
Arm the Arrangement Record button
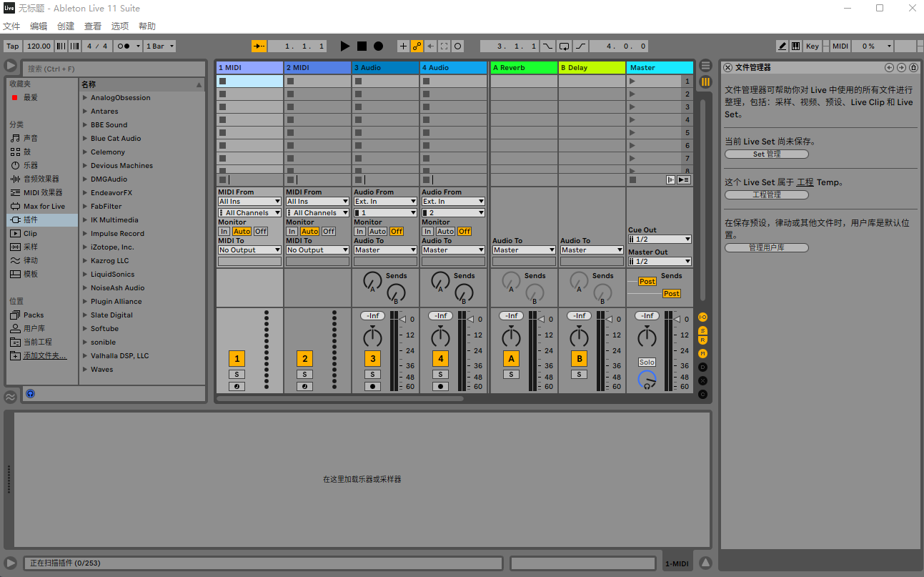378,46
